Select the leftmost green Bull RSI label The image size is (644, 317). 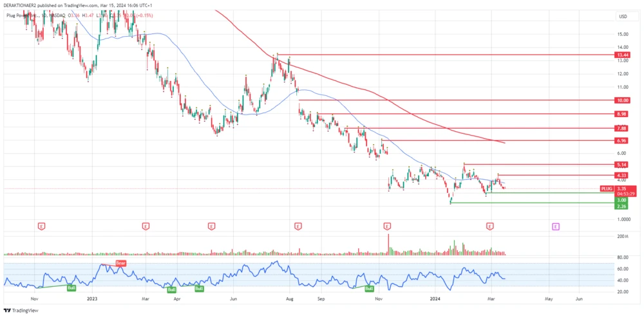tap(72, 287)
